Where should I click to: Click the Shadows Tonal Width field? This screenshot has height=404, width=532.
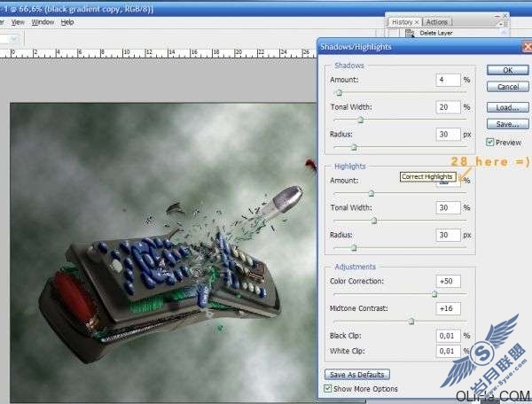pos(448,107)
